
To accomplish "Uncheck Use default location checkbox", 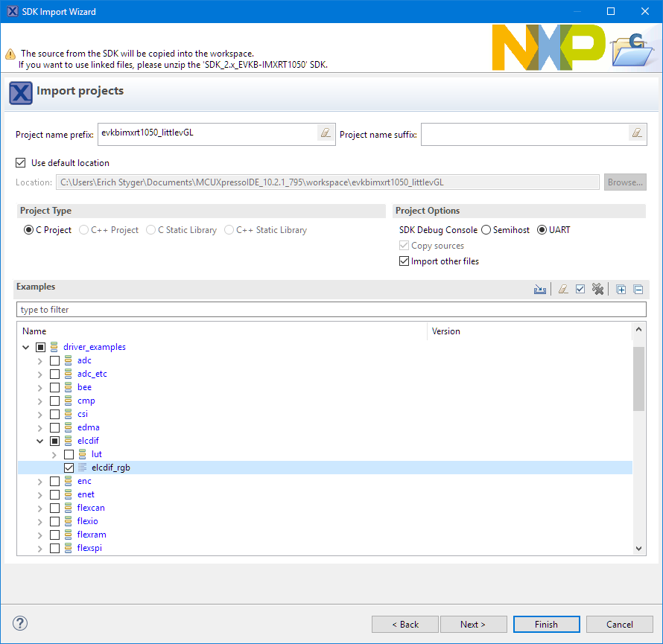I will [21, 162].
